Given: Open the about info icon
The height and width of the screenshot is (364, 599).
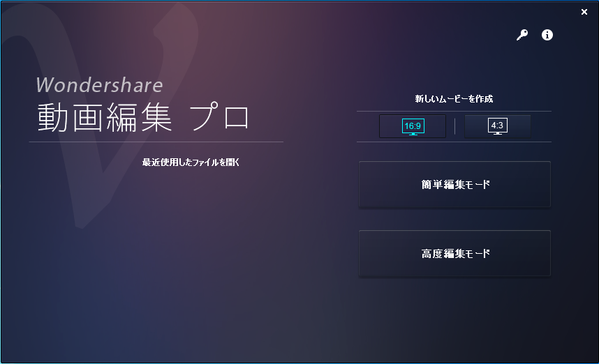Looking at the screenshot, I should click(547, 35).
